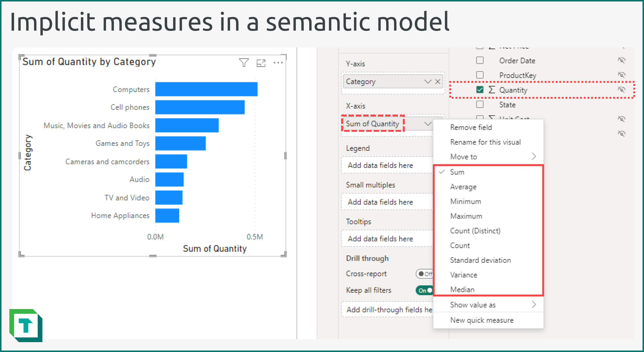The height and width of the screenshot is (352, 644).
Task: Check the Order Date checkbox
Action: (480, 60)
